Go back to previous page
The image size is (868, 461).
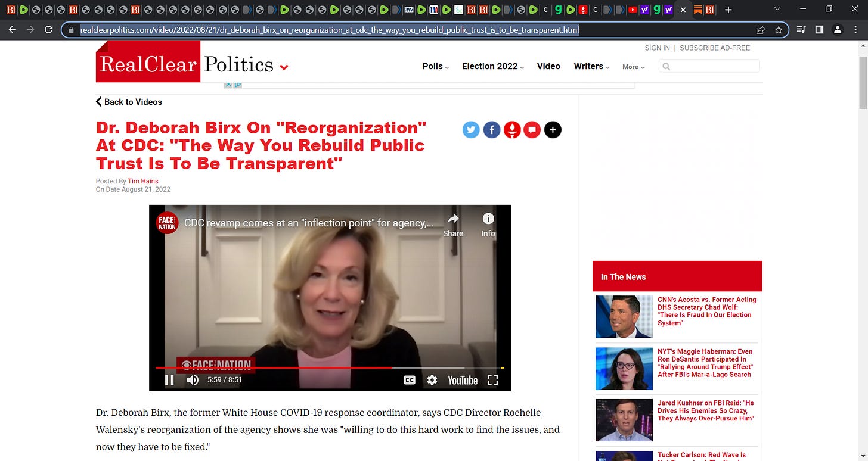click(12, 29)
